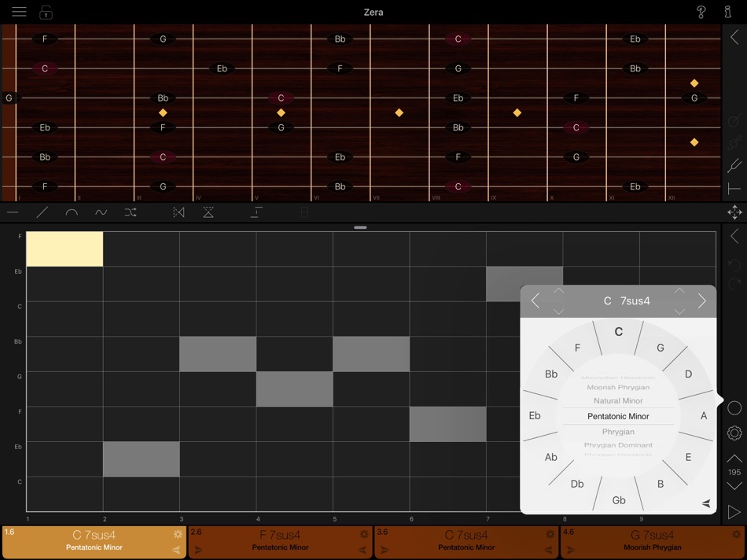The image size is (747, 560).
Task: Advance the chord with the right chevron arrow
Action: tap(702, 300)
